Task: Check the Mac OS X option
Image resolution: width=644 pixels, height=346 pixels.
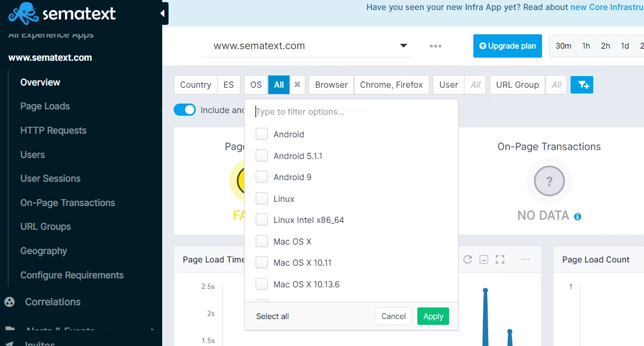Action: click(x=262, y=241)
